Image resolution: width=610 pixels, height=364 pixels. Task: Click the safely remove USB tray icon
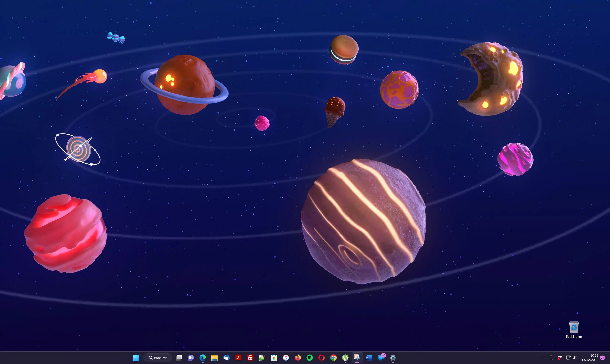tap(551, 358)
